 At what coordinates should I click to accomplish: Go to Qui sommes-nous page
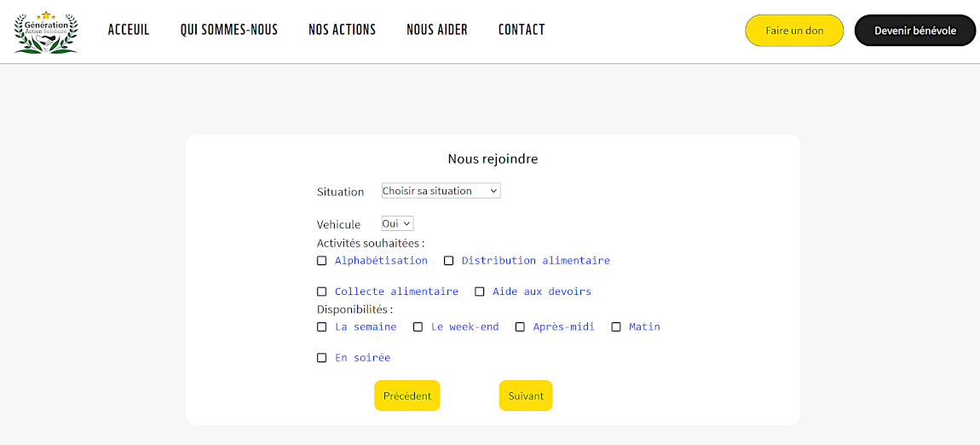tap(228, 30)
